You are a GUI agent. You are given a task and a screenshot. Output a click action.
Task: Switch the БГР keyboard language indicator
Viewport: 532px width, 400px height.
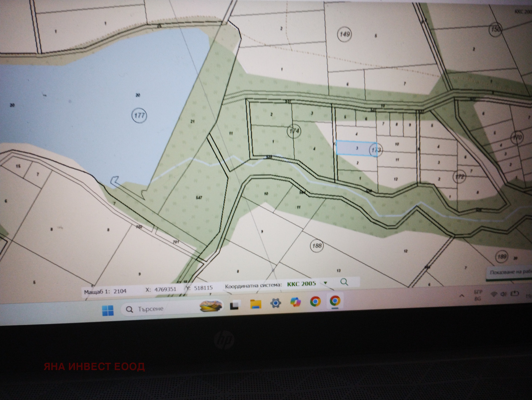[477, 295]
